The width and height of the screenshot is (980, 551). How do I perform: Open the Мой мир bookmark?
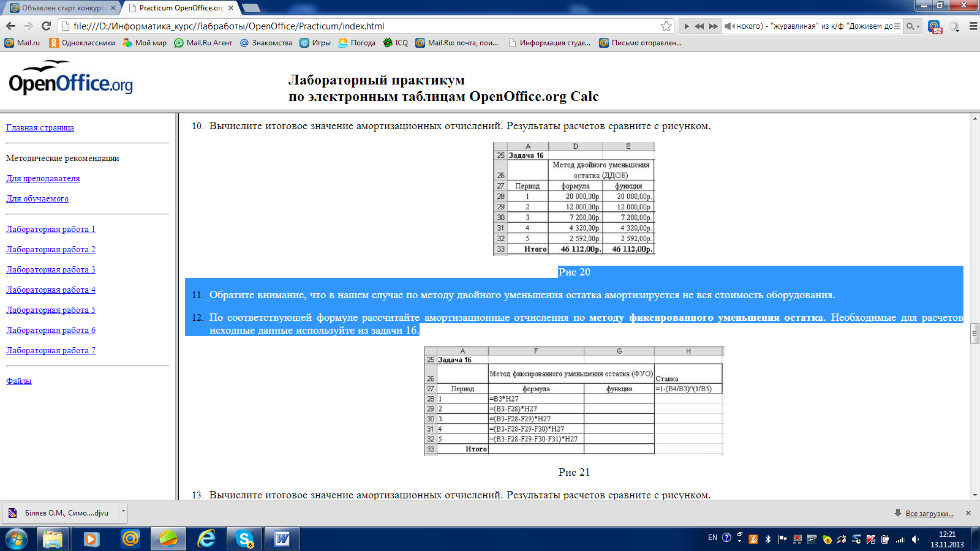click(145, 43)
